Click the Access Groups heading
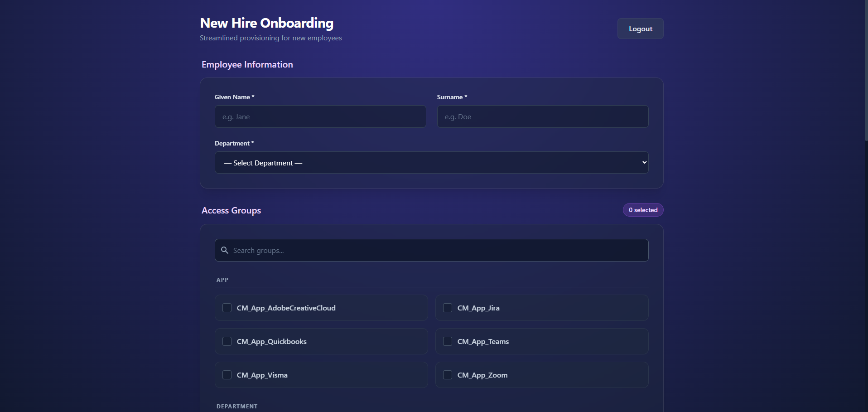 point(231,210)
